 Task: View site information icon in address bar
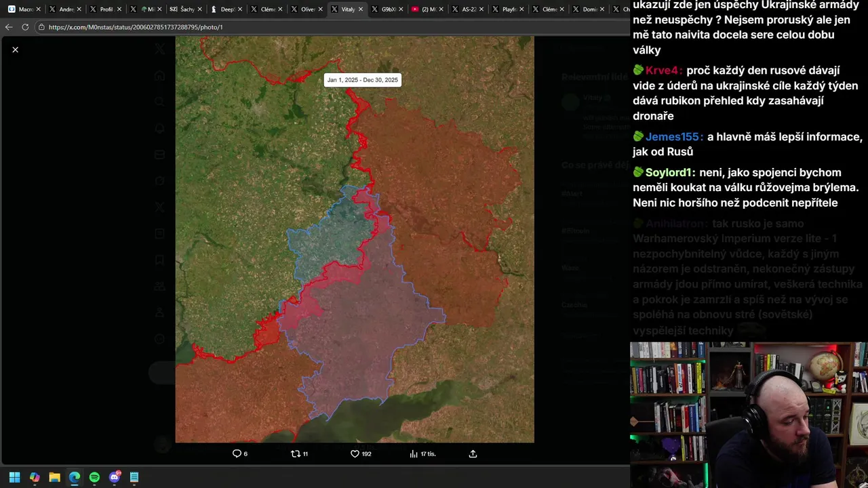pos(41,27)
